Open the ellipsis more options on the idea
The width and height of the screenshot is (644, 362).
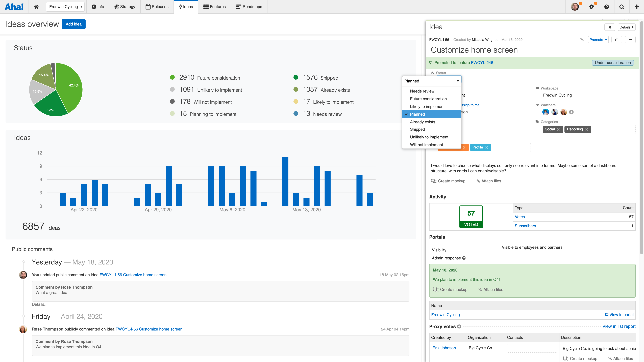click(630, 39)
